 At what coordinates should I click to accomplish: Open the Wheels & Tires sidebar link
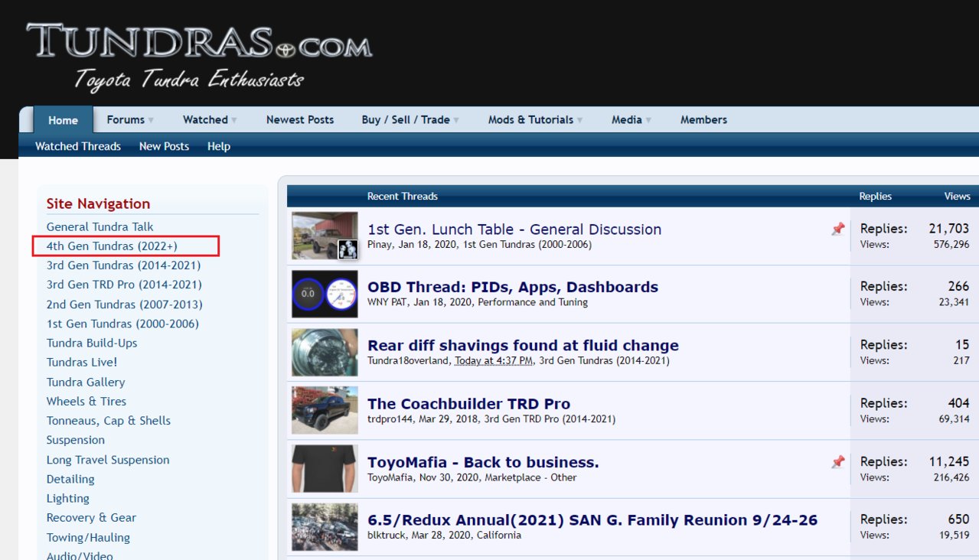click(86, 401)
